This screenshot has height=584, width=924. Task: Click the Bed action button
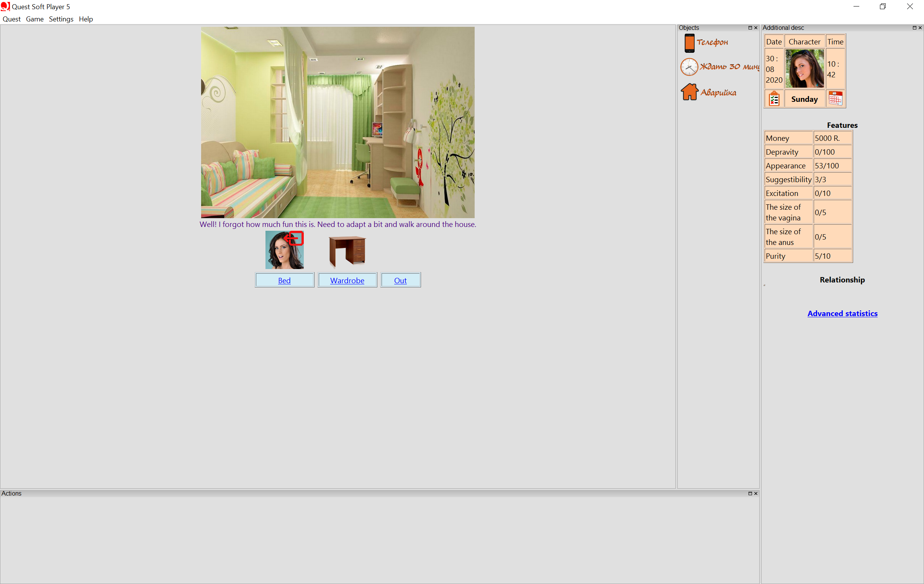coord(283,280)
